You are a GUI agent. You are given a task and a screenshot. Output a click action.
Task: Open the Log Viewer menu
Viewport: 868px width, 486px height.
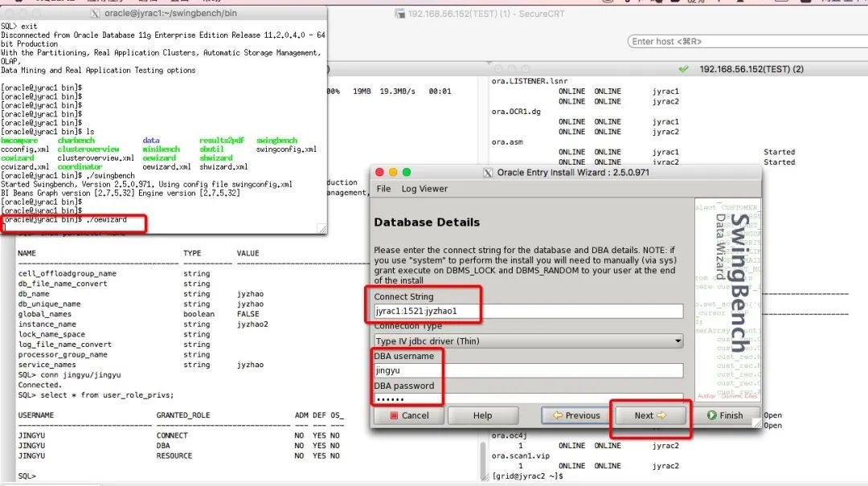click(424, 189)
